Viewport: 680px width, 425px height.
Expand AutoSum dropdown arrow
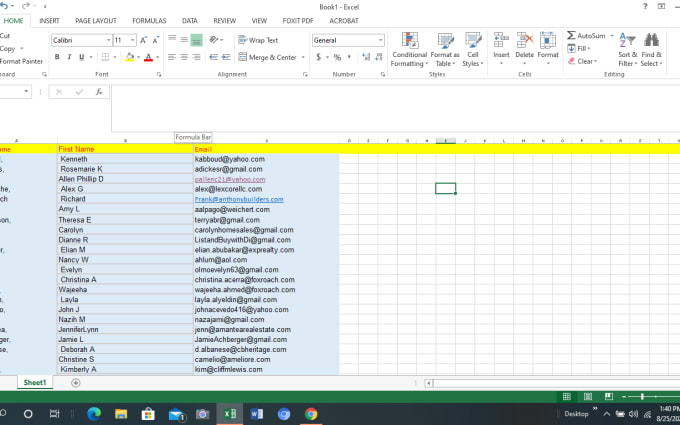612,36
